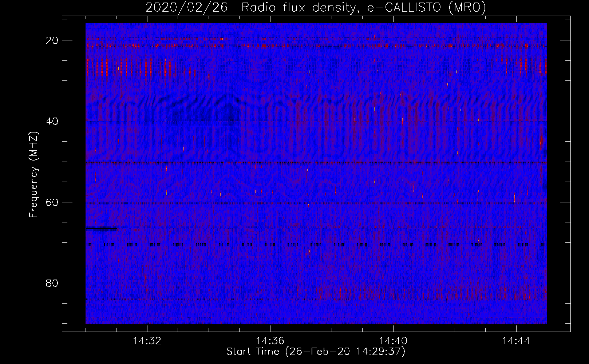Click the 60 MHz frequency tick label

(52, 202)
